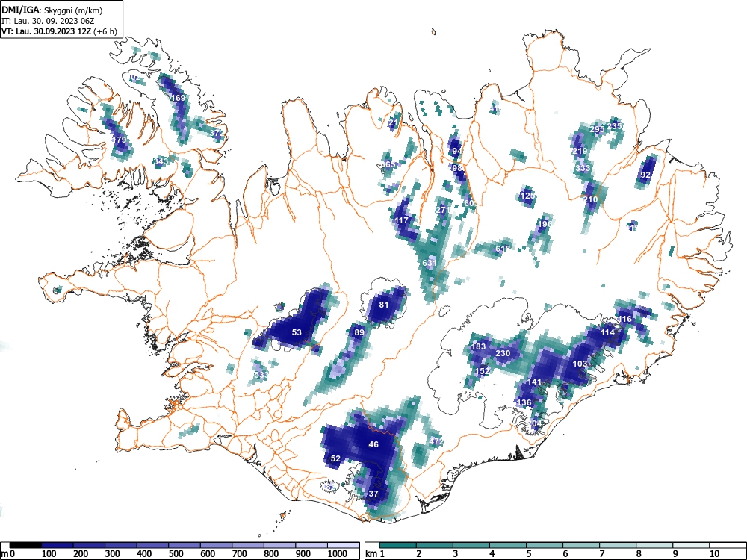747x560 pixels.
Task: Click the '10' label in the km legend
Action: [714, 554]
